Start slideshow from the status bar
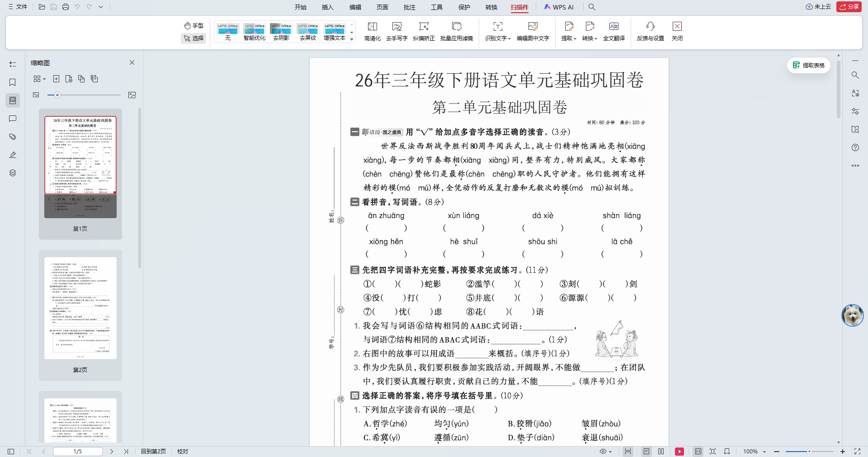 click(x=679, y=452)
